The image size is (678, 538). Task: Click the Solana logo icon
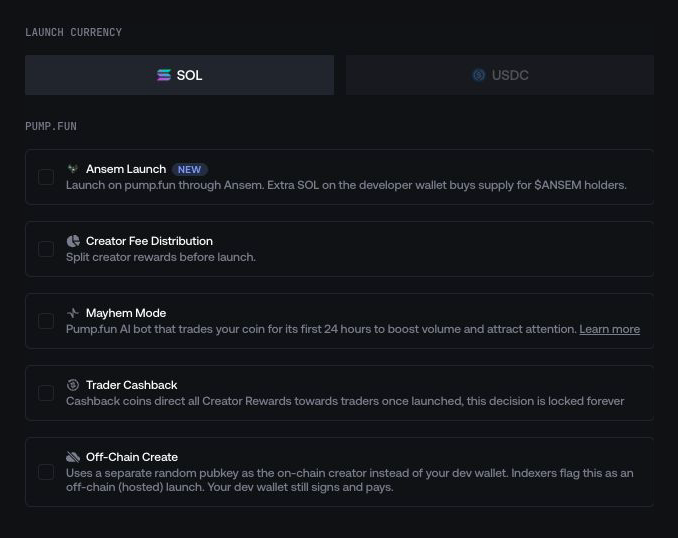[164, 75]
